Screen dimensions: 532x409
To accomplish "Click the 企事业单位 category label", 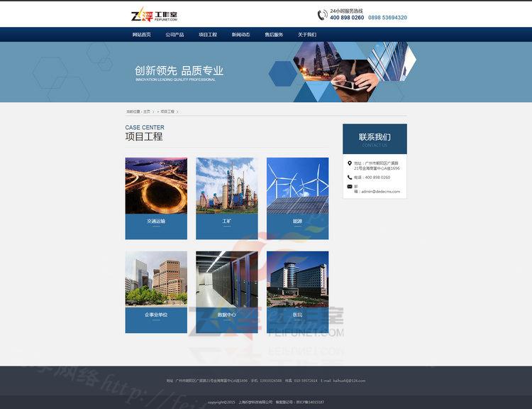I will (x=156, y=315).
